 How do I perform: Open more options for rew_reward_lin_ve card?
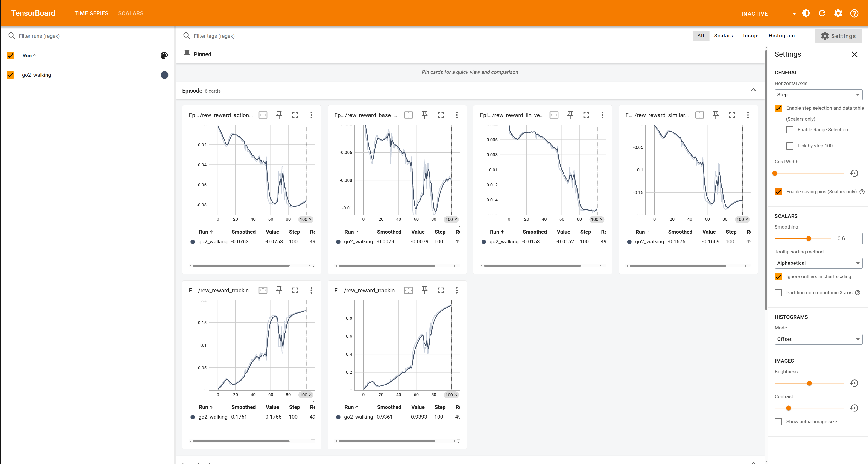click(602, 115)
